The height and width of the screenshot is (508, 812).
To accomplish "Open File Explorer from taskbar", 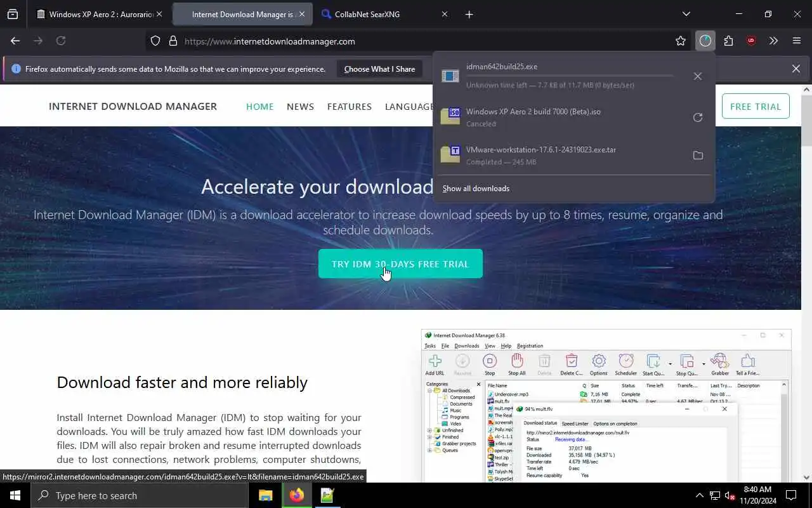I will coord(266,495).
